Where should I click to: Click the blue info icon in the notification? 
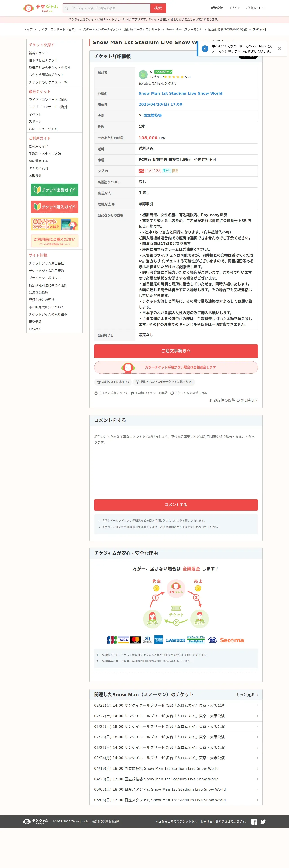click(205, 48)
